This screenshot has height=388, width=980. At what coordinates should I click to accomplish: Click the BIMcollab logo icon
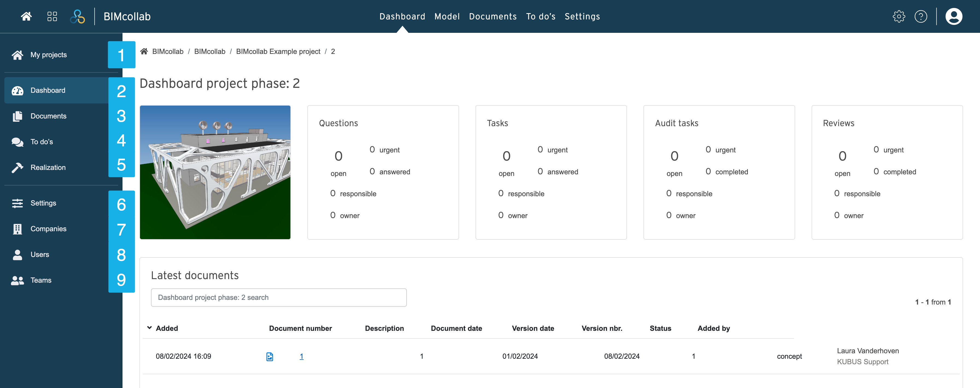(78, 16)
